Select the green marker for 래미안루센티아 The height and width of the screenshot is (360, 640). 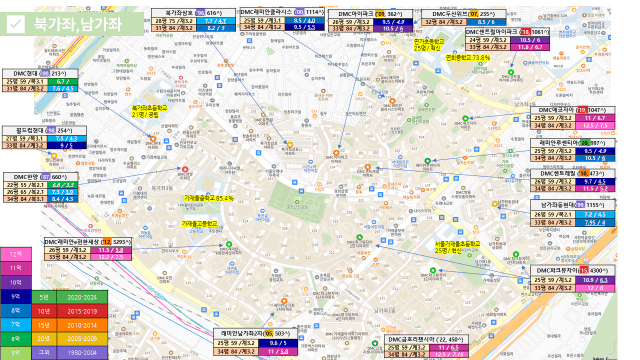pyautogui.click(x=427, y=161)
